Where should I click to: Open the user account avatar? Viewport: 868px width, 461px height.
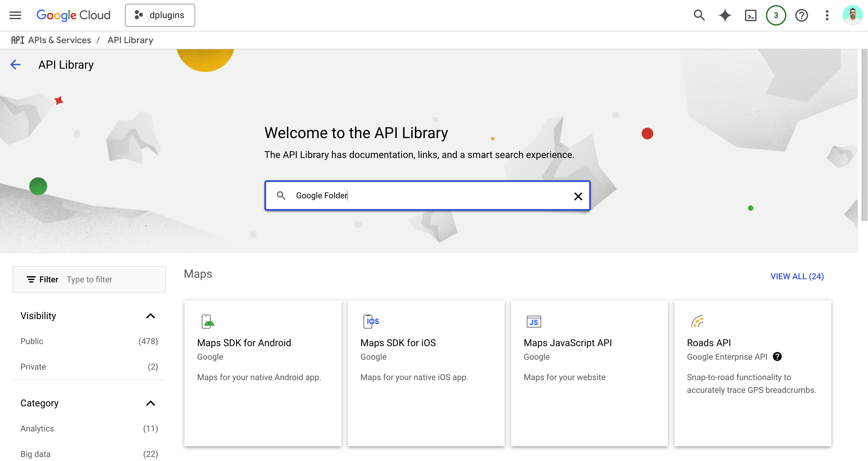click(852, 15)
